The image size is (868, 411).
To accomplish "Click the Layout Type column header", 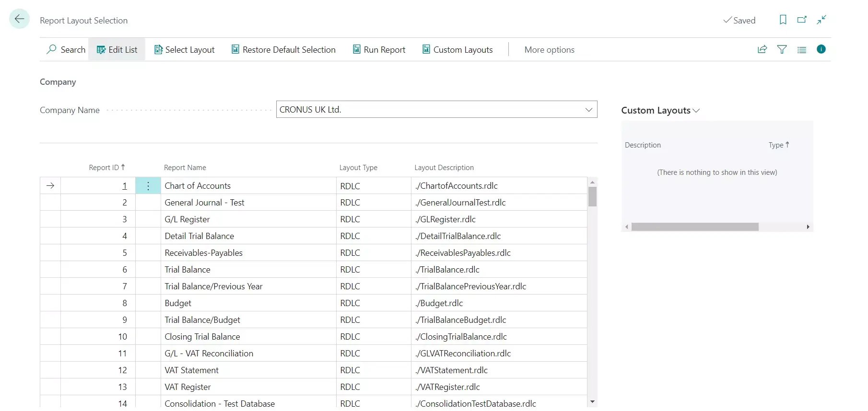I will pyautogui.click(x=358, y=167).
